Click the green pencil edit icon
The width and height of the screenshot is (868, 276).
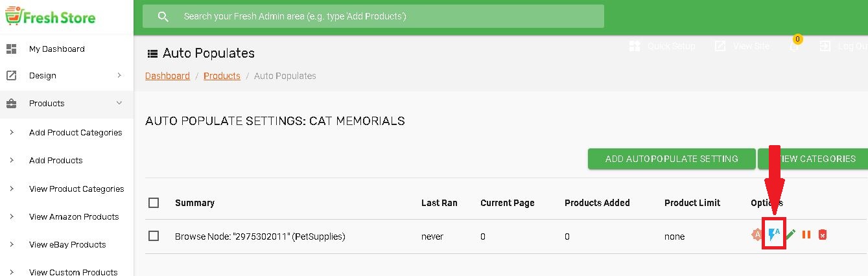tap(791, 235)
